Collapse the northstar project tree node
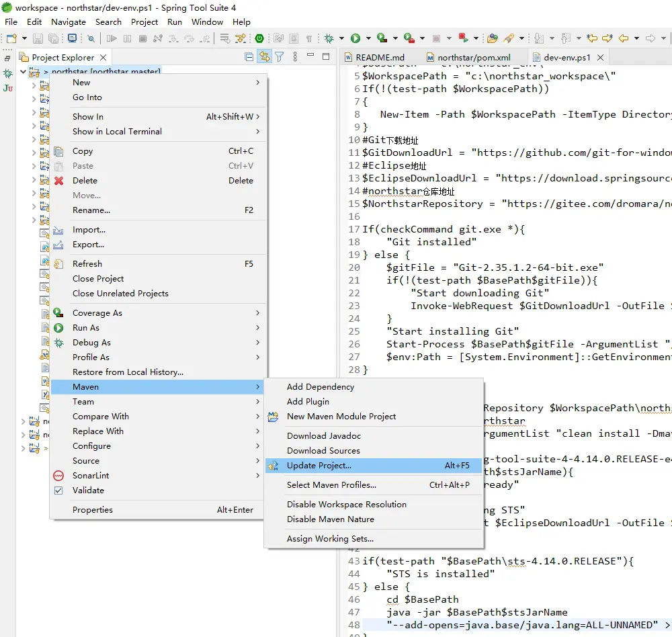672x637 pixels. (x=24, y=71)
